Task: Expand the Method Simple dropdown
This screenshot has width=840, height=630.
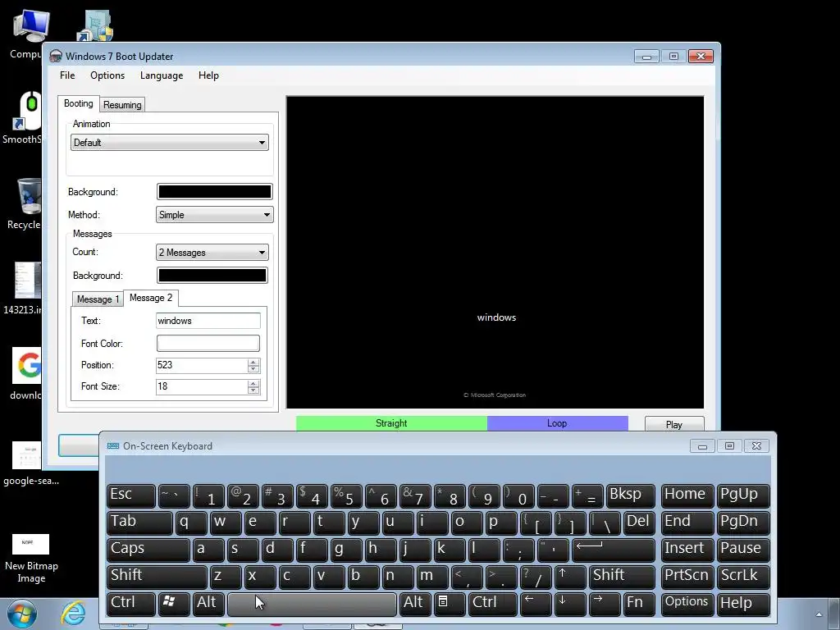Action: coord(214,215)
